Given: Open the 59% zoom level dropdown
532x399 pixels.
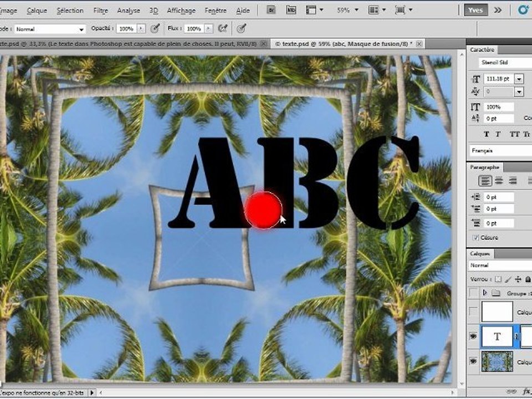Looking at the screenshot, I should click(347, 10).
